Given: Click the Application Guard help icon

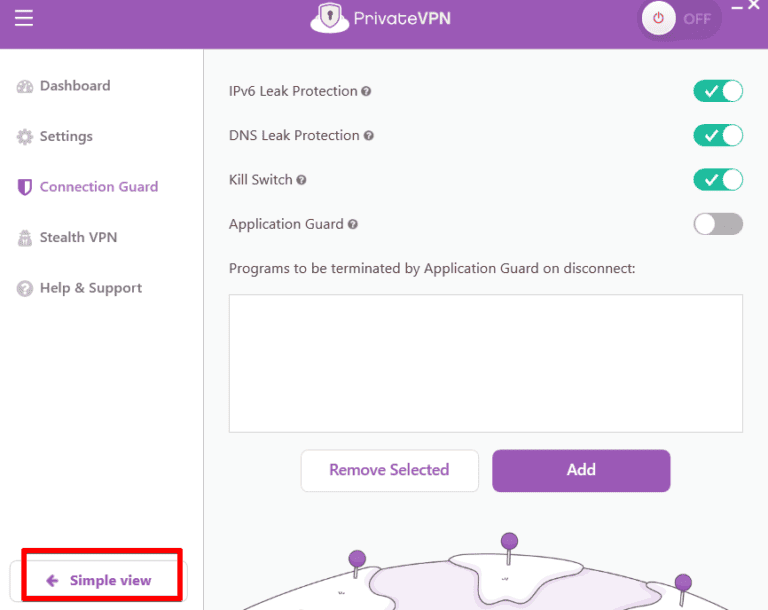Looking at the screenshot, I should [x=353, y=225].
